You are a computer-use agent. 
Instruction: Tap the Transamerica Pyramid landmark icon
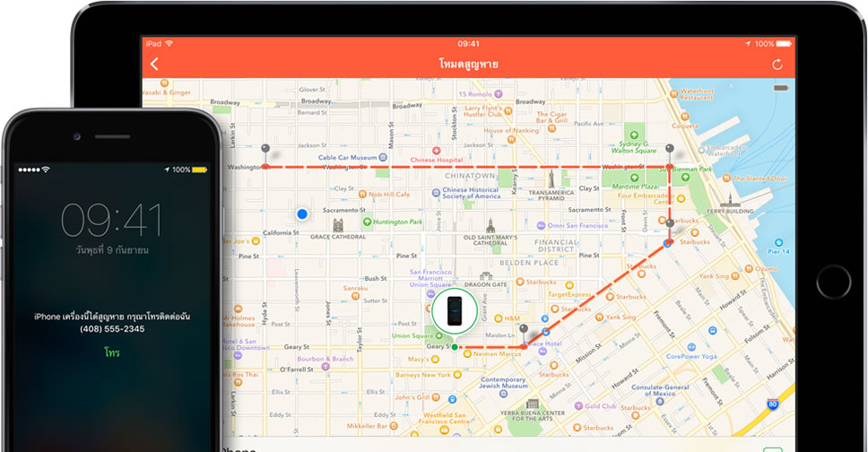[x=551, y=179]
